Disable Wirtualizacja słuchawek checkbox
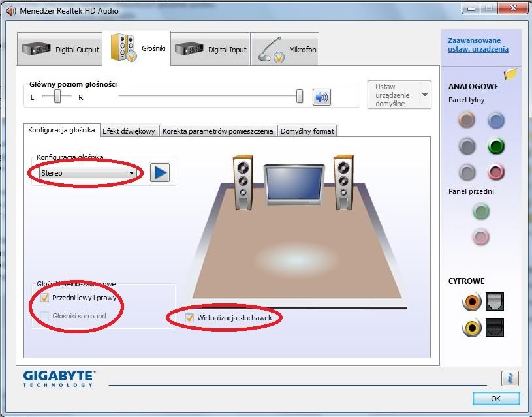This screenshot has height=417, width=532. tap(190, 318)
